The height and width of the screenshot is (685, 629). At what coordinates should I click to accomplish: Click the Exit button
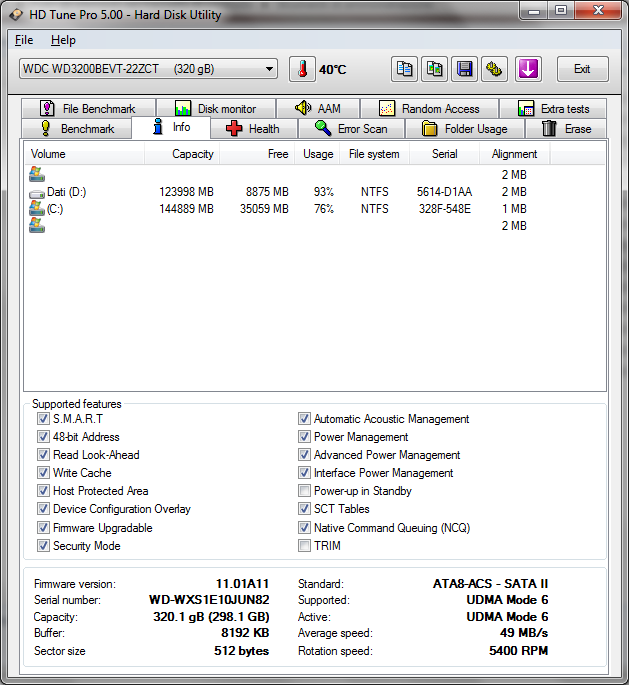[582, 69]
